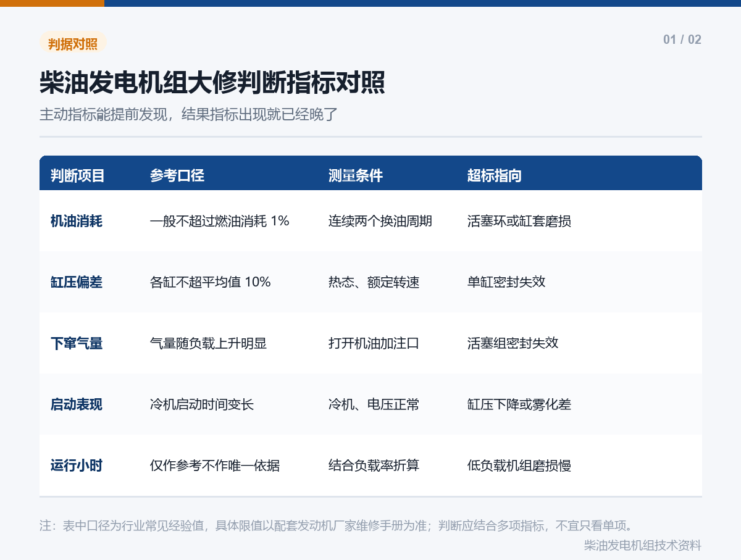Screen dimensions: 741x560
Task: Click the footnote starting with 注：表中口径
Action: tap(337, 526)
